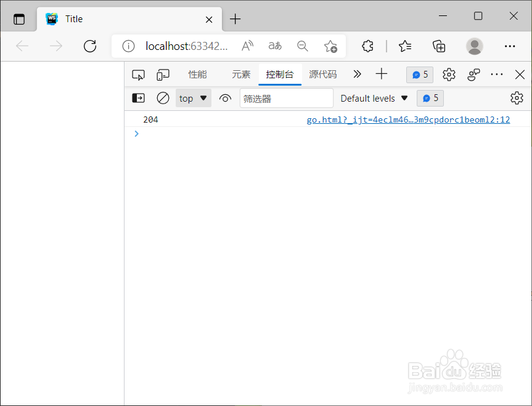Switch to the 源代码 tab
The height and width of the screenshot is (406, 532).
322,75
